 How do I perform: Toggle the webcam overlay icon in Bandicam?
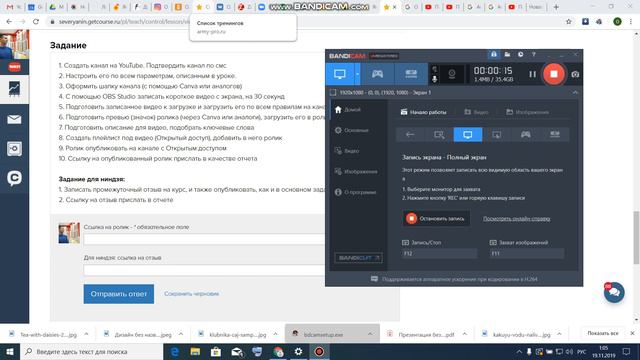click(x=451, y=74)
